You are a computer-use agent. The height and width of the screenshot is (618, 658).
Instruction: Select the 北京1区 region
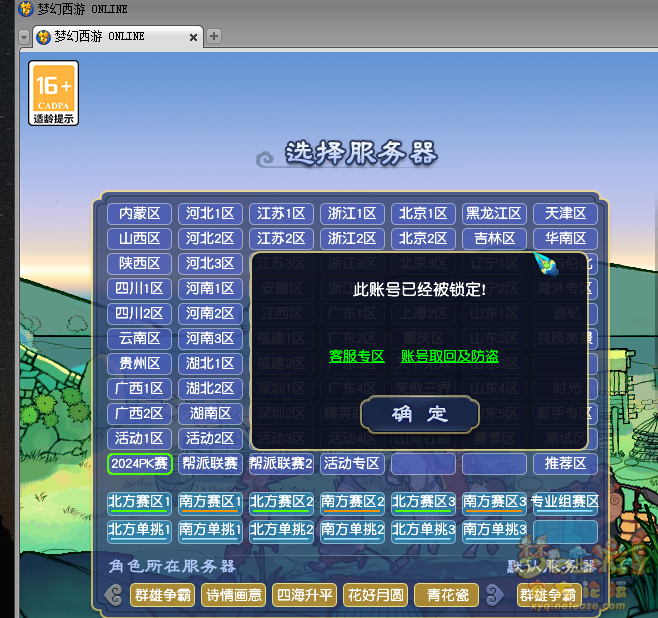423,214
